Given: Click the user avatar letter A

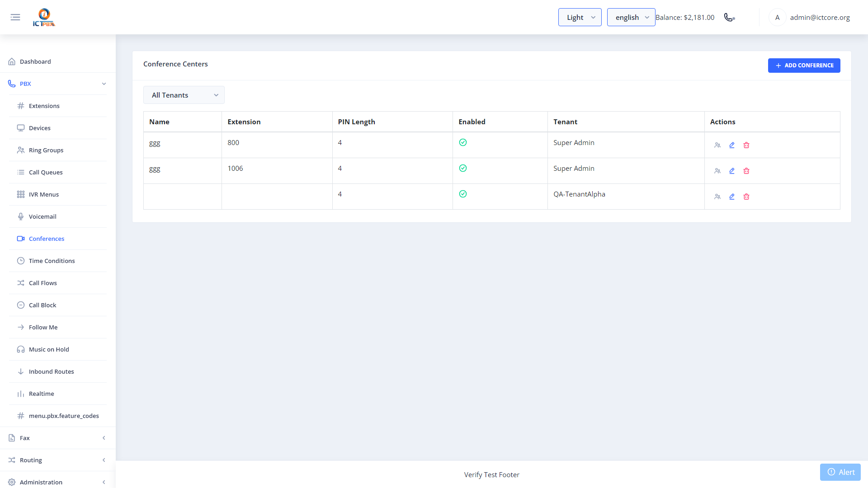Looking at the screenshot, I should click(777, 17).
